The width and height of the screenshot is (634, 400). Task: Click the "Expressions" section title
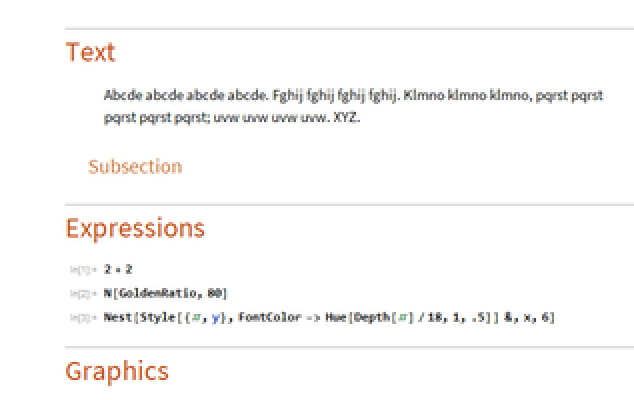(x=135, y=228)
